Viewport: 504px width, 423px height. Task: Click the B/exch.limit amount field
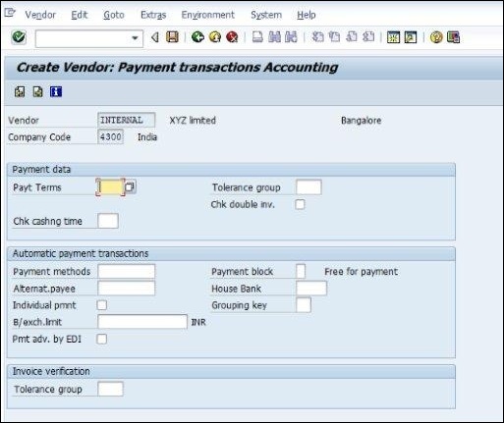click(x=142, y=322)
